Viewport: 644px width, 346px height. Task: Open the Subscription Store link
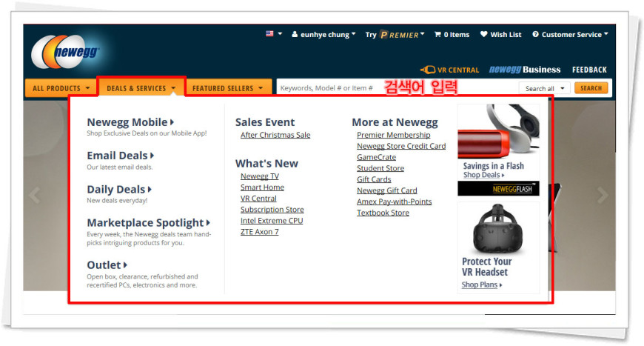coord(272,209)
